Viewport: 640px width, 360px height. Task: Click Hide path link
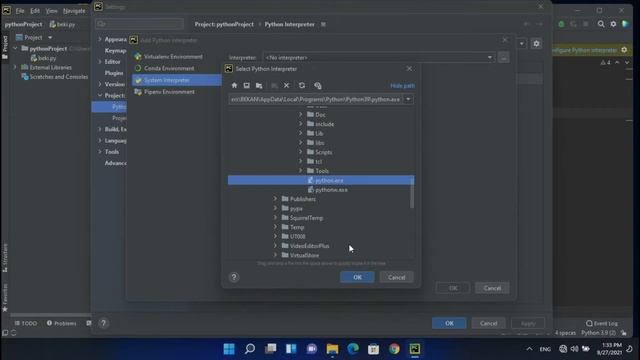click(x=402, y=86)
